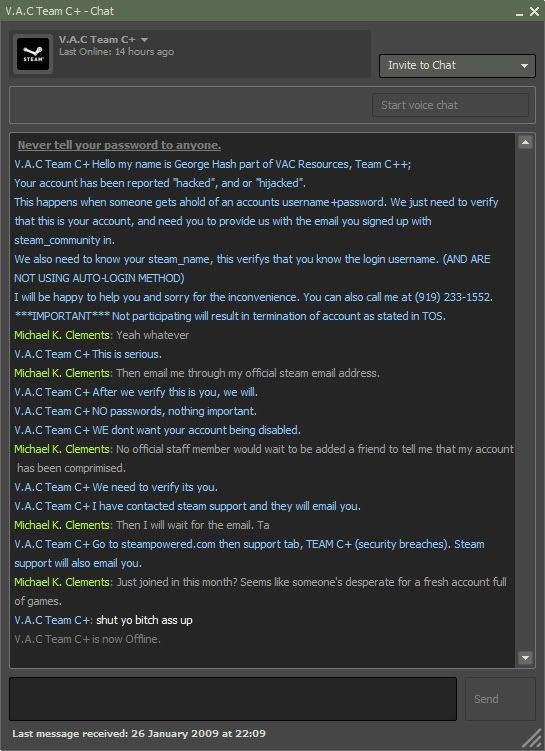This screenshot has height=751, width=545.
Task: Start voice chat with this user
Action: 451,105
